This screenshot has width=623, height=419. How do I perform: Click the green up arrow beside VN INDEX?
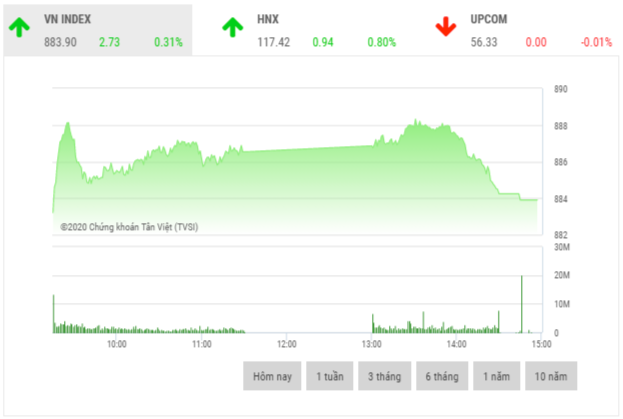[19, 27]
